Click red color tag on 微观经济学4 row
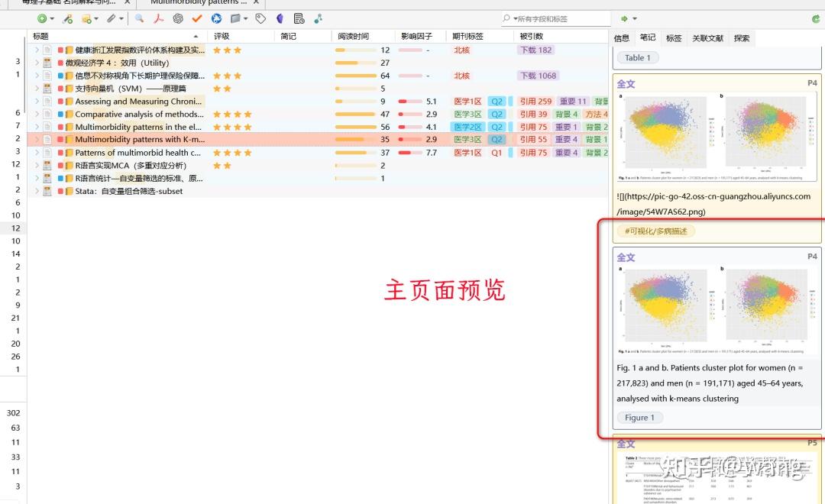The height and width of the screenshot is (504, 825). pyautogui.click(x=60, y=63)
